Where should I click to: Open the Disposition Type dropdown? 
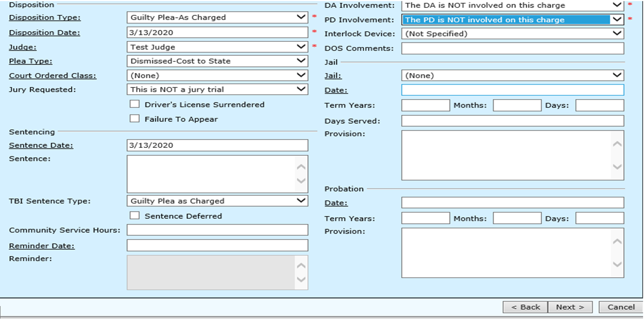point(217,18)
